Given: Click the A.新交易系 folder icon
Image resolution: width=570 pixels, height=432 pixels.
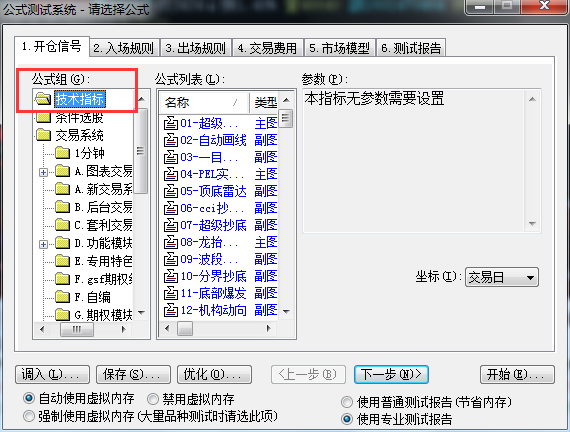Looking at the screenshot, I should point(63,189).
